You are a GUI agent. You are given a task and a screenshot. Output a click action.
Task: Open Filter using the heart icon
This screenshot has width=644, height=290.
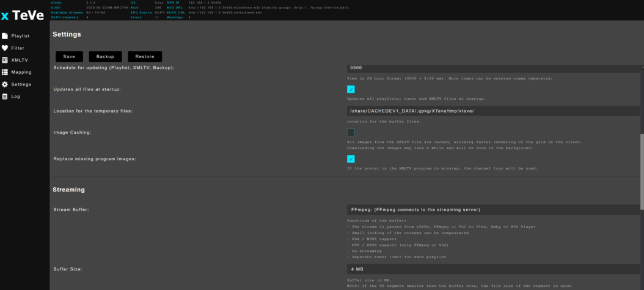(x=5, y=48)
